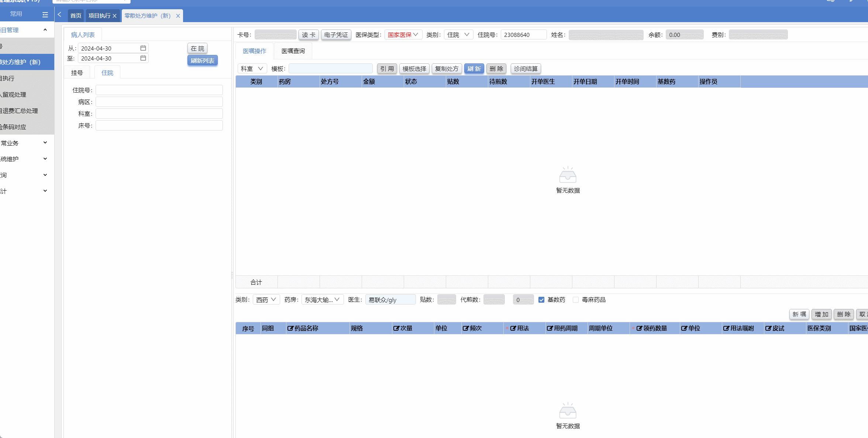The height and width of the screenshot is (438, 868).
Task: Switch to the 挂号 patient tab
Action: pyautogui.click(x=77, y=73)
